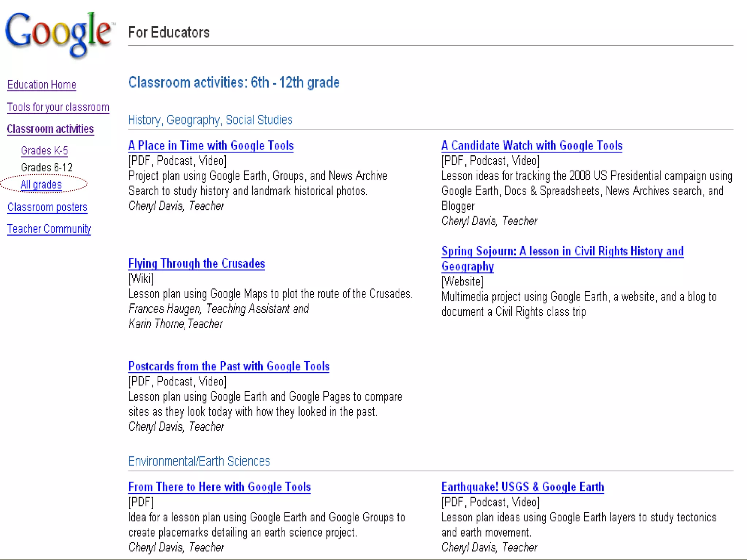
Task: Open the All grades link
Action: (x=41, y=184)
